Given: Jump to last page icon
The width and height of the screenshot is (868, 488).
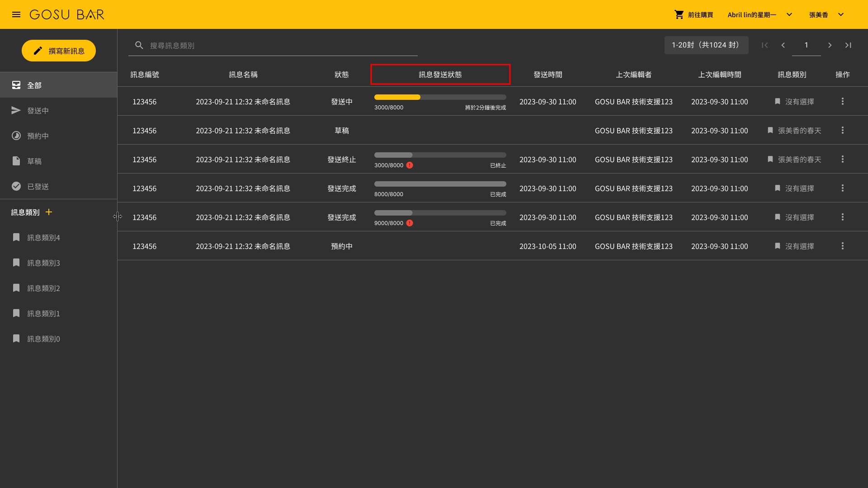Looking at the screenshot, I should [x=848, y=45].
